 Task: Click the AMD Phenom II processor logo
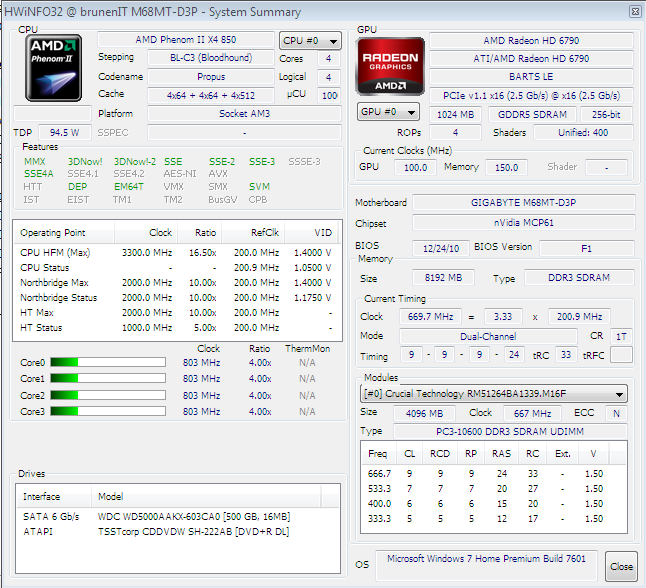point(54,68)
